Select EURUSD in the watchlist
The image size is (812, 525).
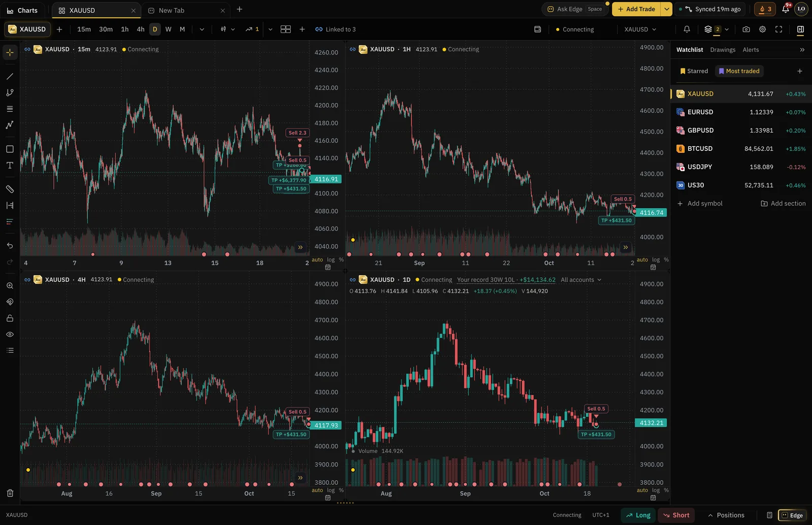point(741,112)
